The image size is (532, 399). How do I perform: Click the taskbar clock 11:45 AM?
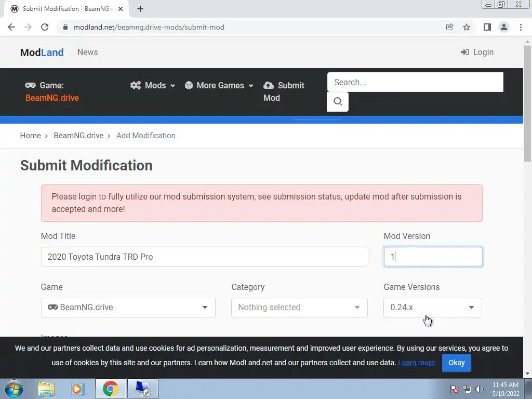[x=505, y=385]
